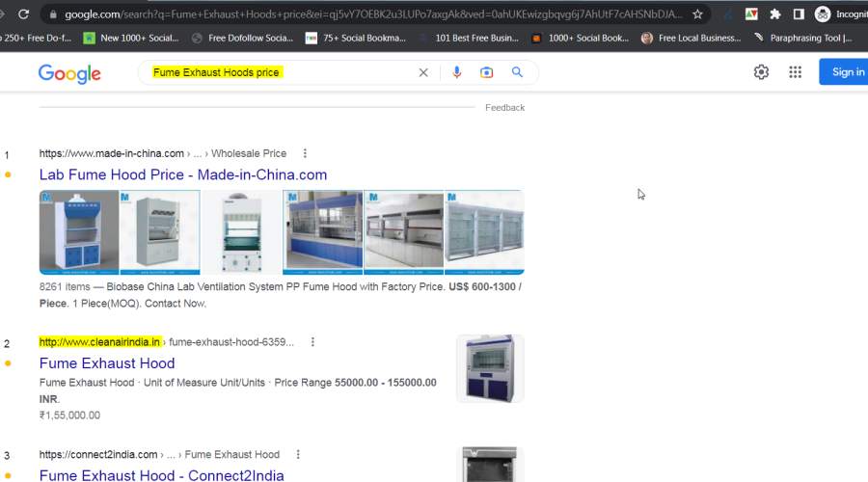Open 'Lab Fume Hood Price - Made-in-China.com' link
This screenshot has height=482, width=868.
183,174
